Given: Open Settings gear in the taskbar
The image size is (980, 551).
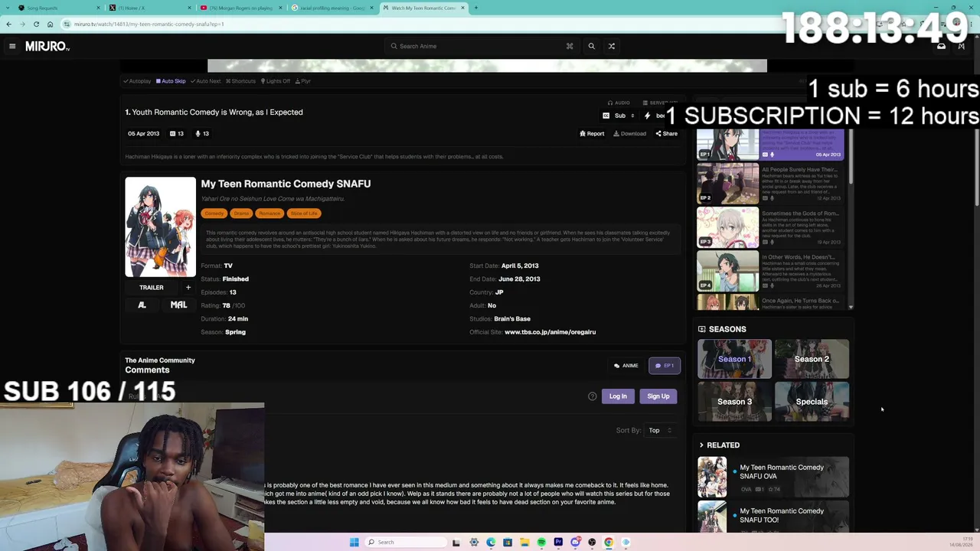Looking at the screenshot, I should (474, 542).
